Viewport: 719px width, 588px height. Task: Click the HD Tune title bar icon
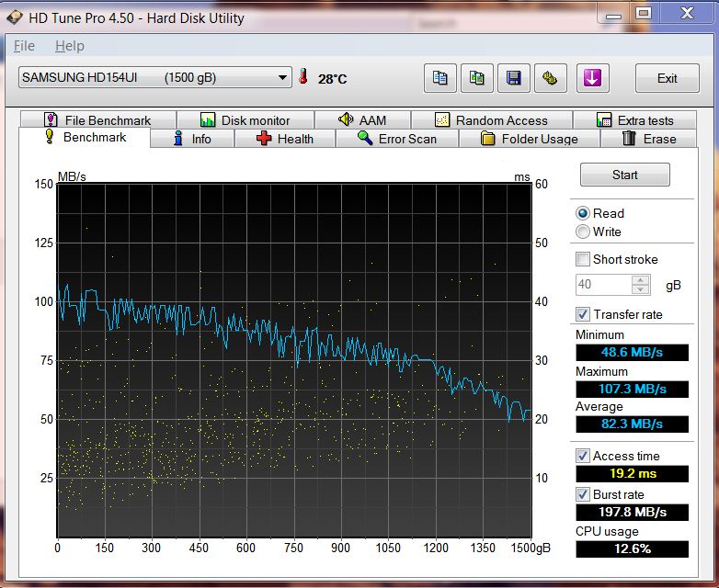pos(14,17)
